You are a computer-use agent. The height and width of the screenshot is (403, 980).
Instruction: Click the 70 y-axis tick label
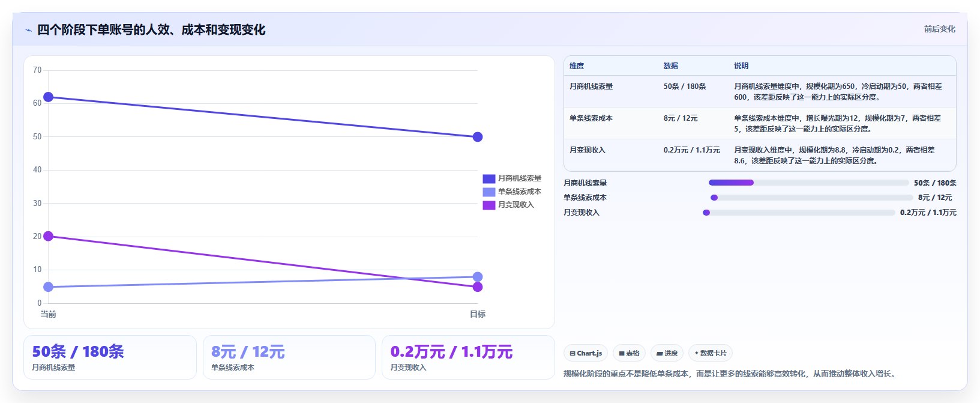point(37,70)
